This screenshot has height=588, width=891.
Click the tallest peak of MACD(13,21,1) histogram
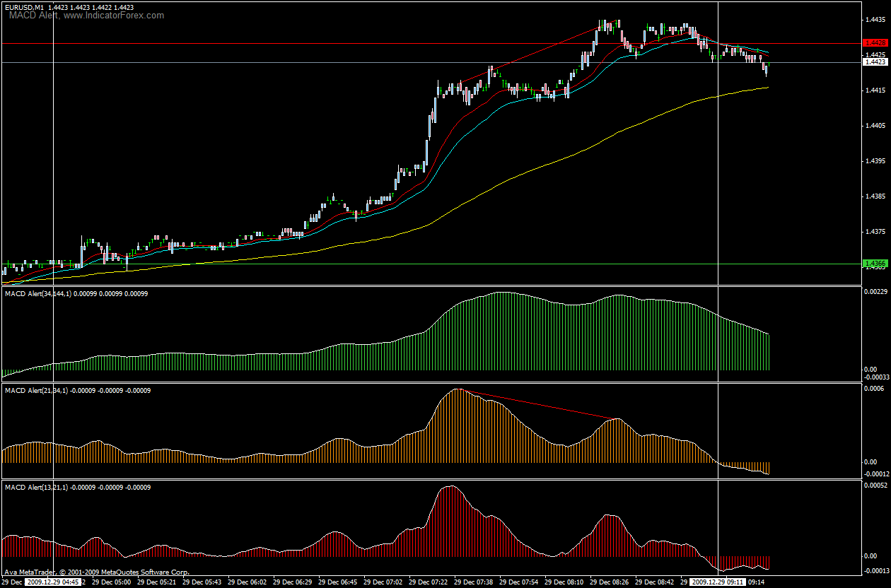pyautogui.click(x=450, y=488)
